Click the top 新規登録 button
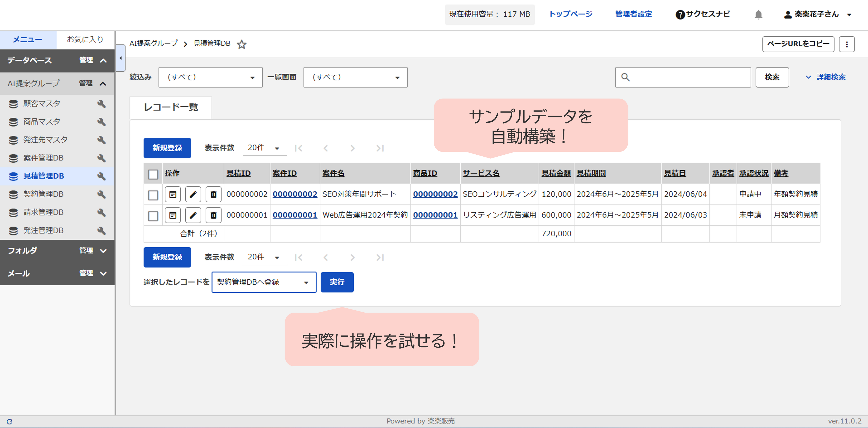This screenshot has height=428, width=868. [x=167, y=148]
